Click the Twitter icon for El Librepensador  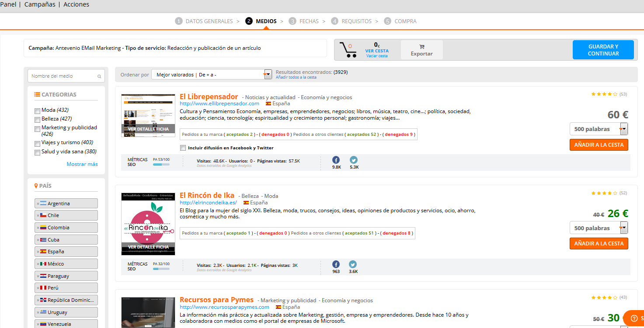pos(354,160)
